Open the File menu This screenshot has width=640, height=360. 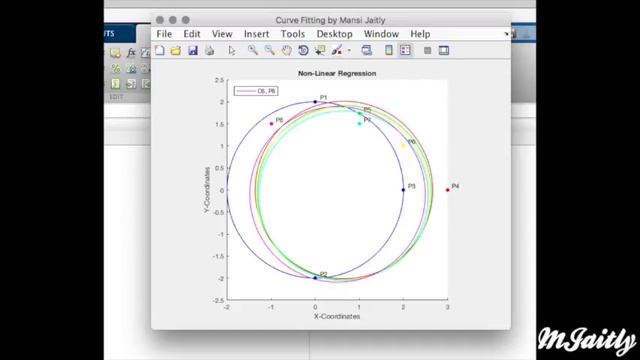click(164, 34)
